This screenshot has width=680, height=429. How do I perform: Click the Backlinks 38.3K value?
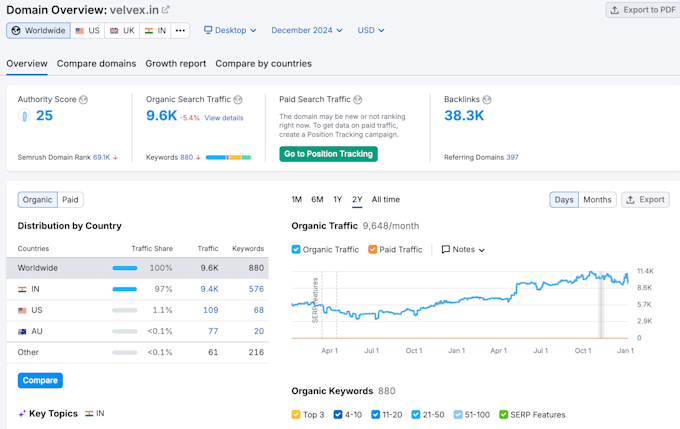(464, 116)
